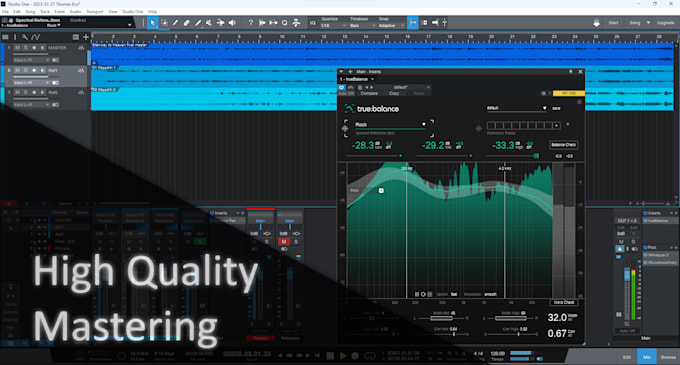This screenshot has width=680, height=365.
Task: Open the Help menu
Action: (x=152, y=12)
